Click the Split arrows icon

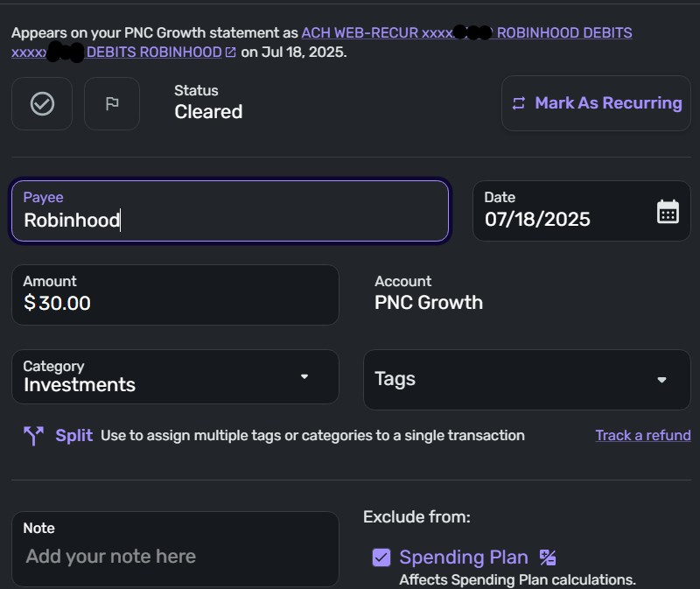tap(34, 435)
